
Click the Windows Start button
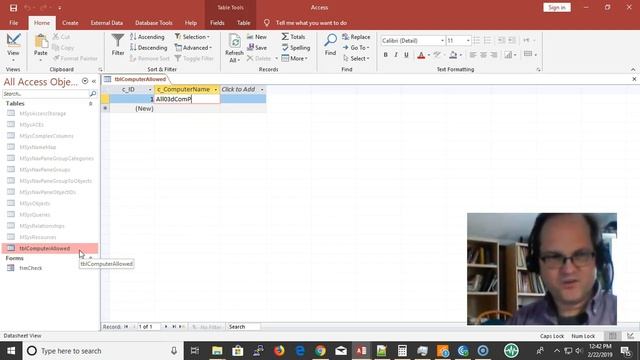[11, 351]
